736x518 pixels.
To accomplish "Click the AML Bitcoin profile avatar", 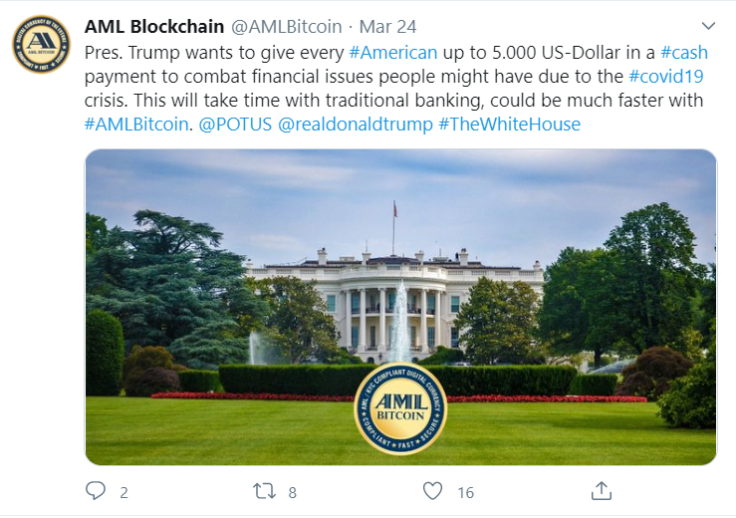I will coord(41,44).
